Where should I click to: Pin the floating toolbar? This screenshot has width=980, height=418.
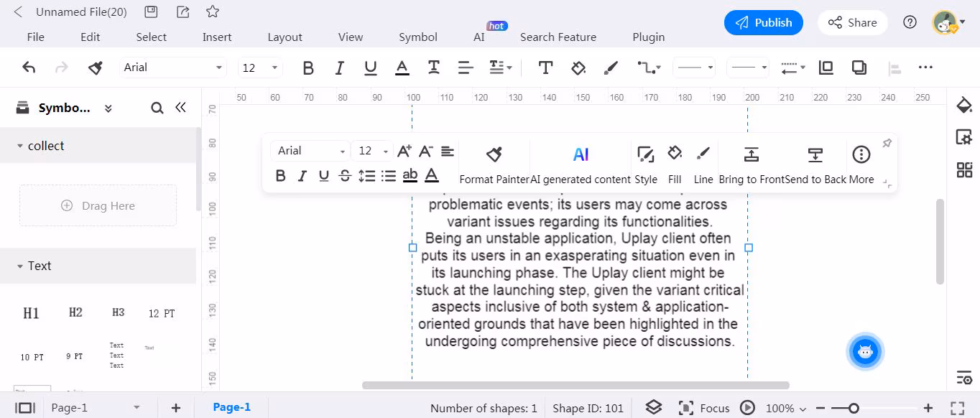[x=887, y=144]
